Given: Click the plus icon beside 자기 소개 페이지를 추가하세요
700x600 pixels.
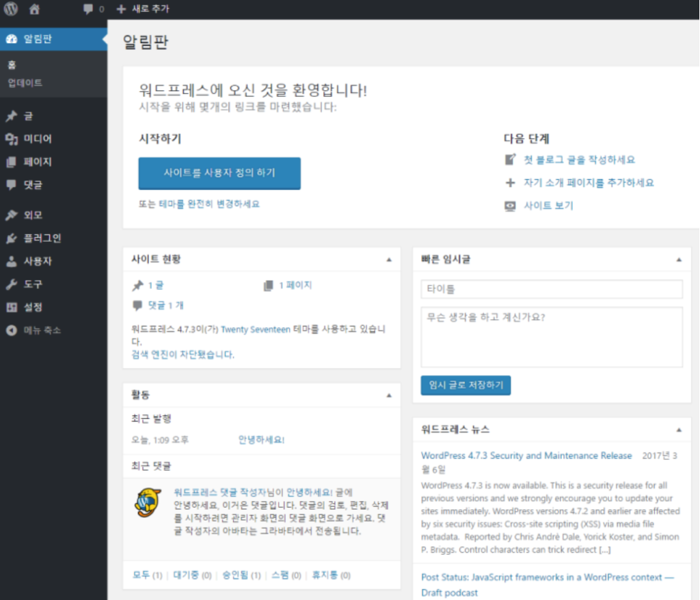Looking at the screenshot, I should (510, 182).
